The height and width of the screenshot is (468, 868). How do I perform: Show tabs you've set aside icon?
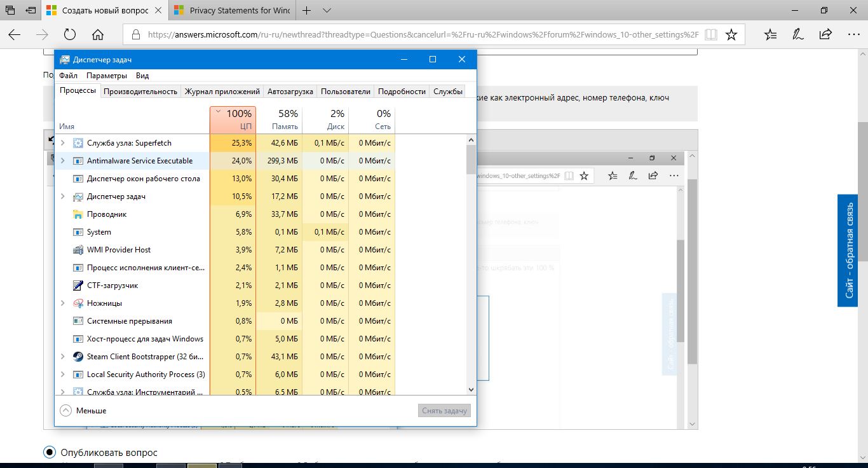10,11
